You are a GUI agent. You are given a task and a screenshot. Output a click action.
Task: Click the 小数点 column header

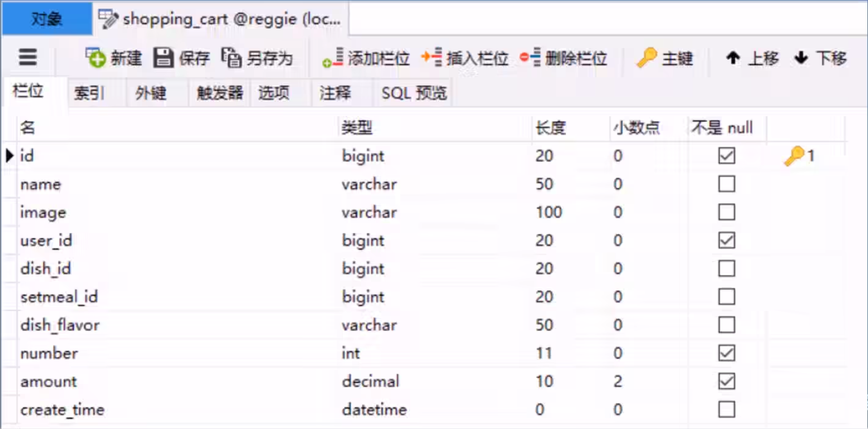click(649, 127)
